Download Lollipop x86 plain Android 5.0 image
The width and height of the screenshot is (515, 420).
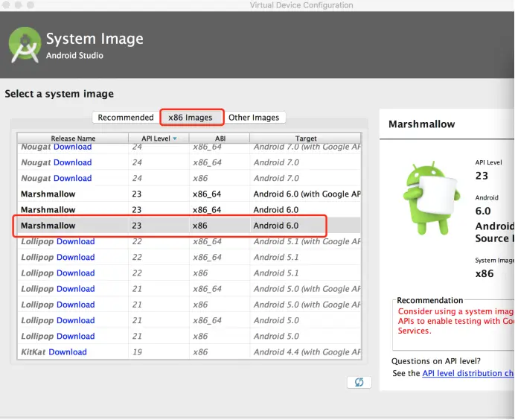click(x=76, y=336)
